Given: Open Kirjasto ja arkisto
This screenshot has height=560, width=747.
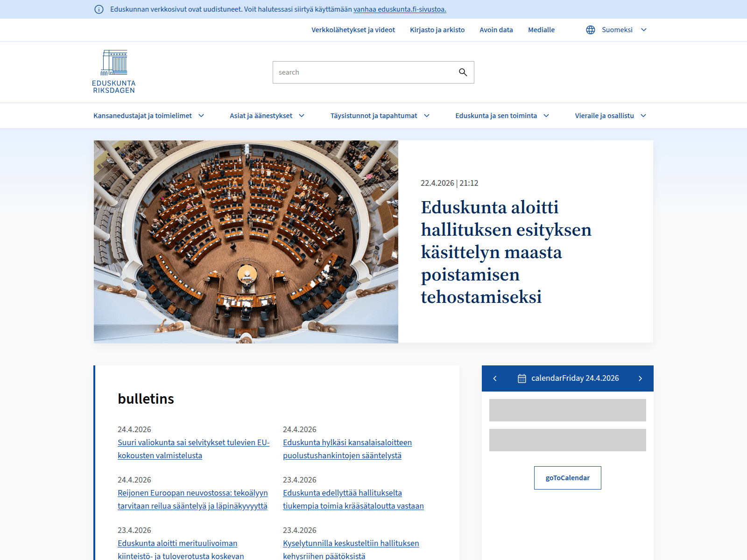Looking at the screenshot, I should pos(437,30).
